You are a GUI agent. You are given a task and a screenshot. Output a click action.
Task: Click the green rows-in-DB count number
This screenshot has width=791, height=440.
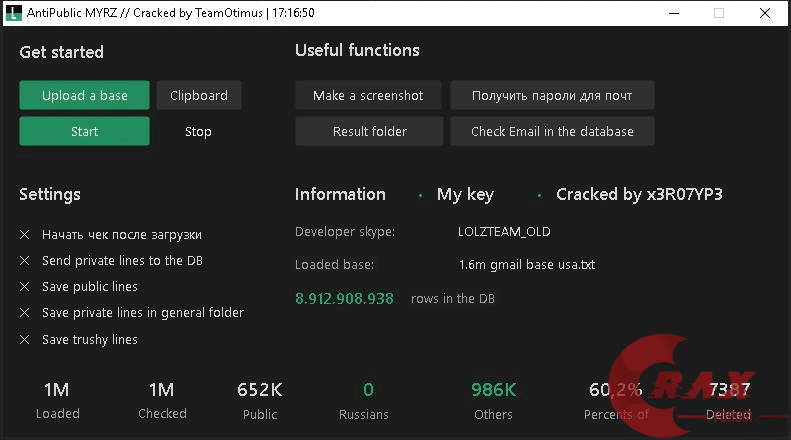[344, 298]
